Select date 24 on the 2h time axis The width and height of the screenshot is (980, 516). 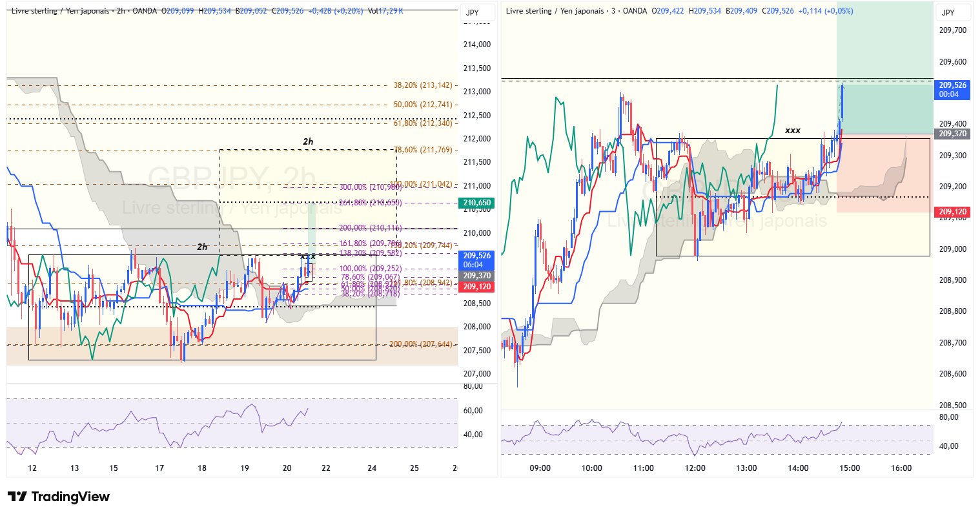point(372,468)
